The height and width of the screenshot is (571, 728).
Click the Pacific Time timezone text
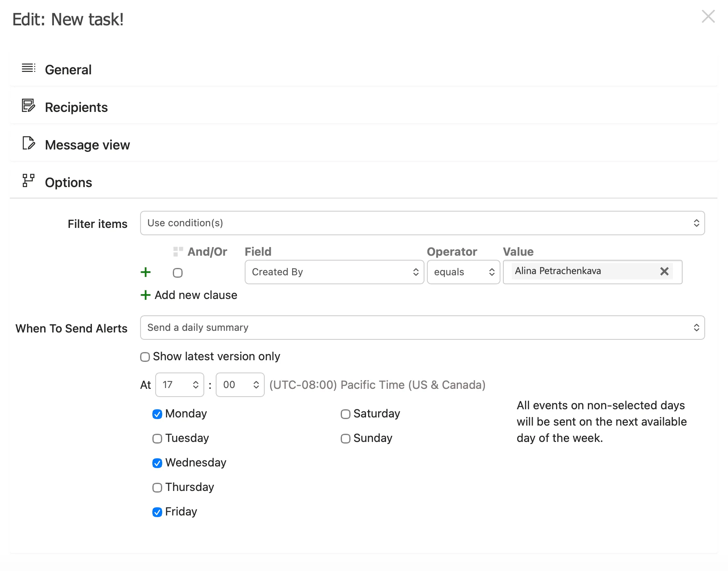[377, 385]
